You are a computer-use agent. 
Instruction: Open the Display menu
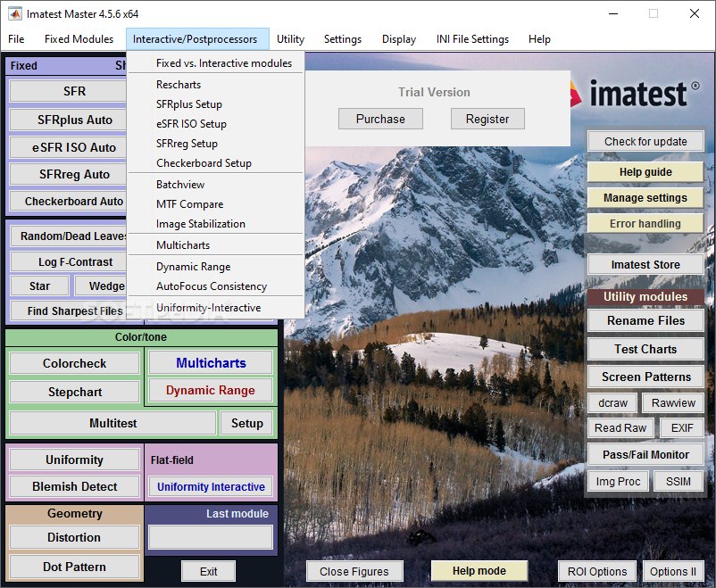pyautogui.click(x=399, y=39)
